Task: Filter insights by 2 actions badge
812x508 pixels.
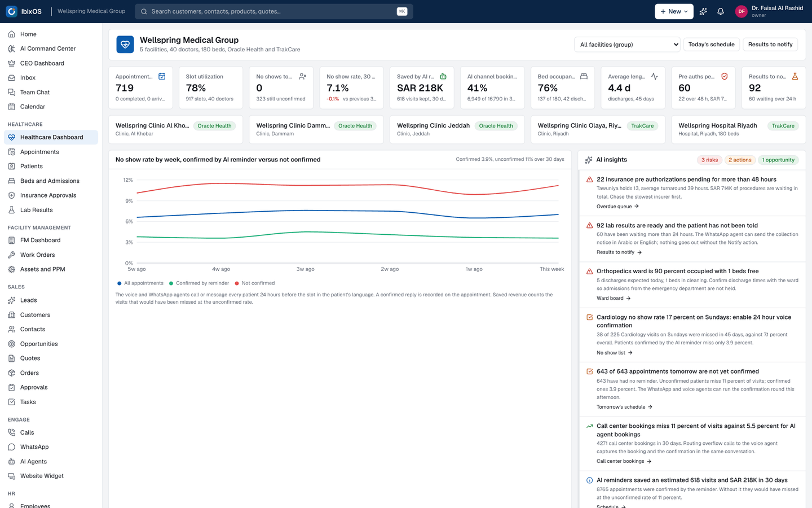Action: [740, 160]
